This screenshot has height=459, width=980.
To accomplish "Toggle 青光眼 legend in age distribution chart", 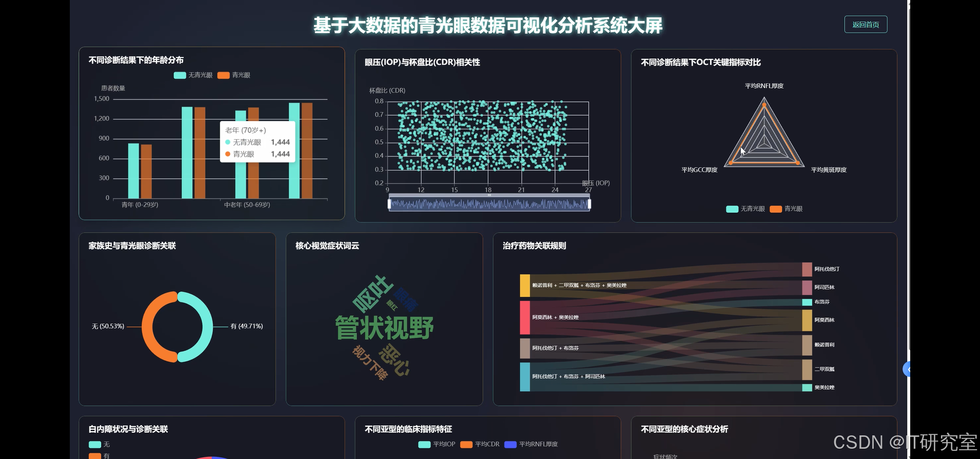I will click(234, 75).
